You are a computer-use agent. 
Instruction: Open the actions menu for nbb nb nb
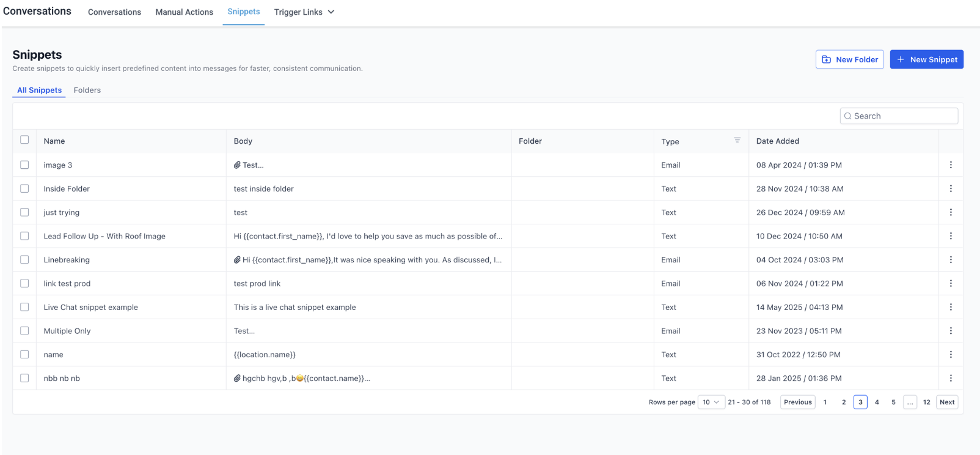point(950,378)
